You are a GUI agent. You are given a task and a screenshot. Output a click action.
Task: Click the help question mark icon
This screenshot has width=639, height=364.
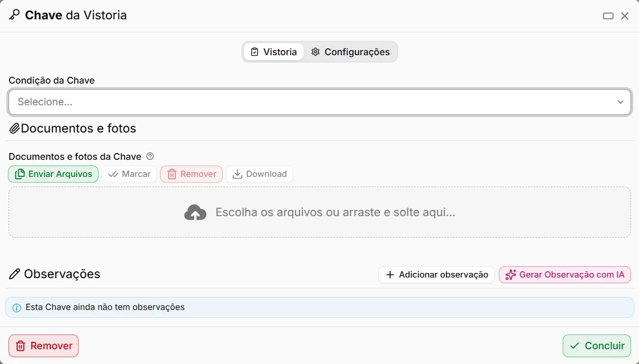(150, 156)
